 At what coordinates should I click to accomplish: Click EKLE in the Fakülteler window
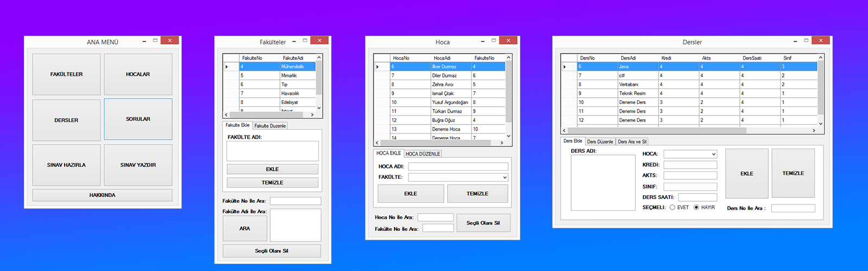click(x=272, y=169)
